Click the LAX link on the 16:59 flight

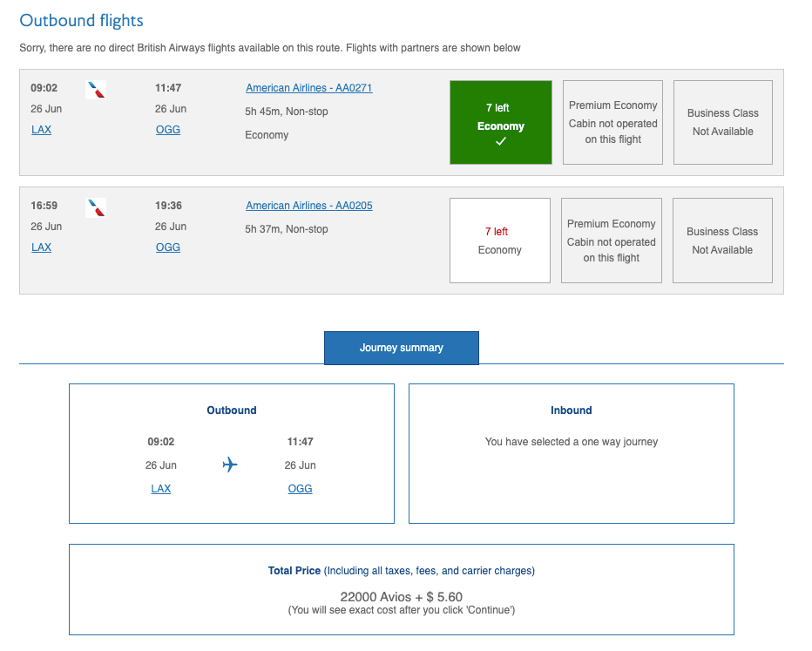tap(41, 248)
